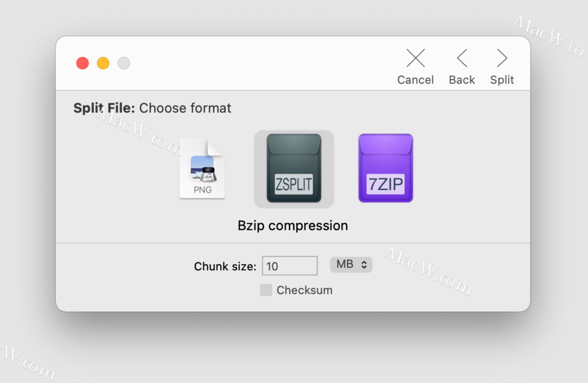This screenshot has width=588, height=383.
Task: Click the Checksum label text
Action: (304, 290)
